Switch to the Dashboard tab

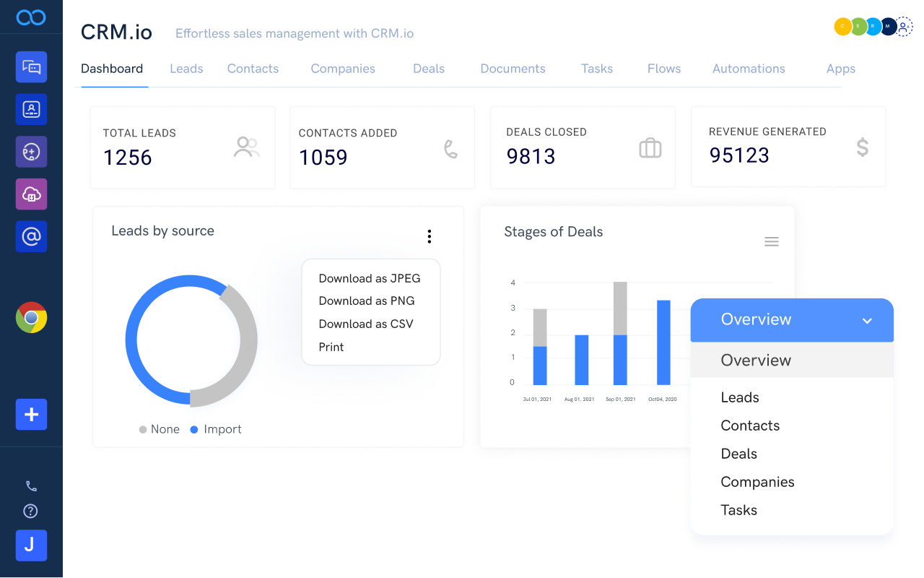coord(112,69)
